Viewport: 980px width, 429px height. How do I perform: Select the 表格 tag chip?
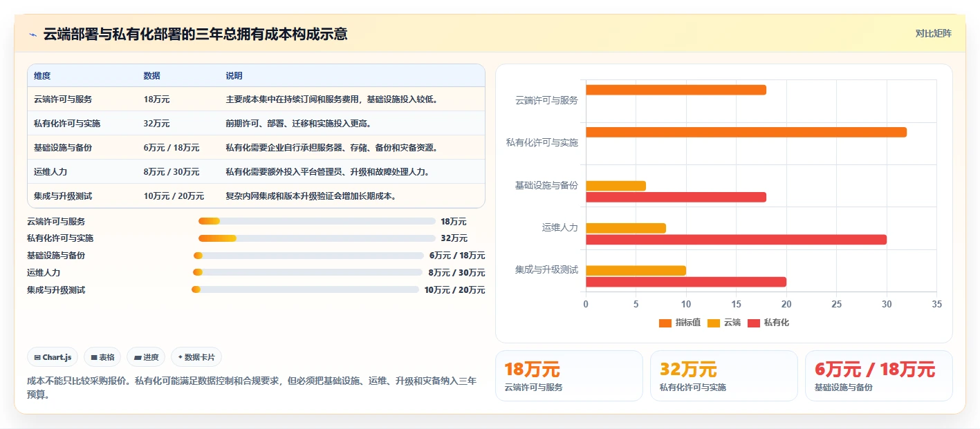click(x=102, y=357)
